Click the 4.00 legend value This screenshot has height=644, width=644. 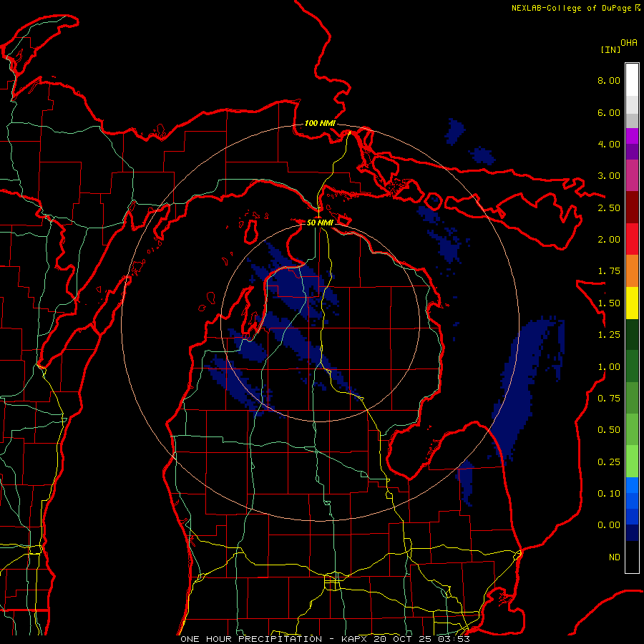(x=609, y=144)
